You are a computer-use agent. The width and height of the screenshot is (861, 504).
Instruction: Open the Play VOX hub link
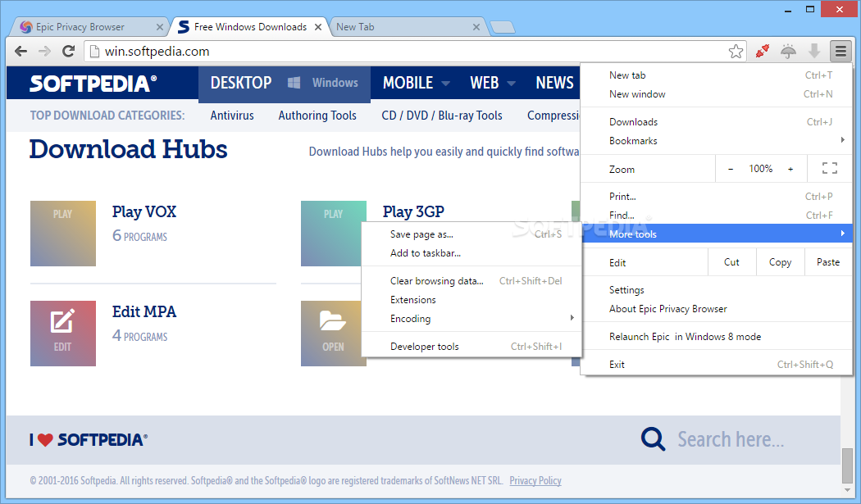(x=143, y=212)
